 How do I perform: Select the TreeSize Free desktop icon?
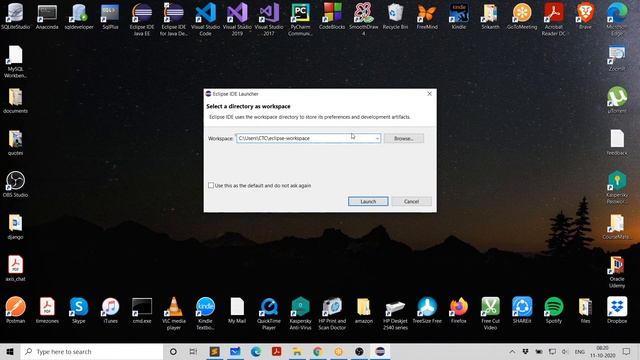[x=427, y=310]
